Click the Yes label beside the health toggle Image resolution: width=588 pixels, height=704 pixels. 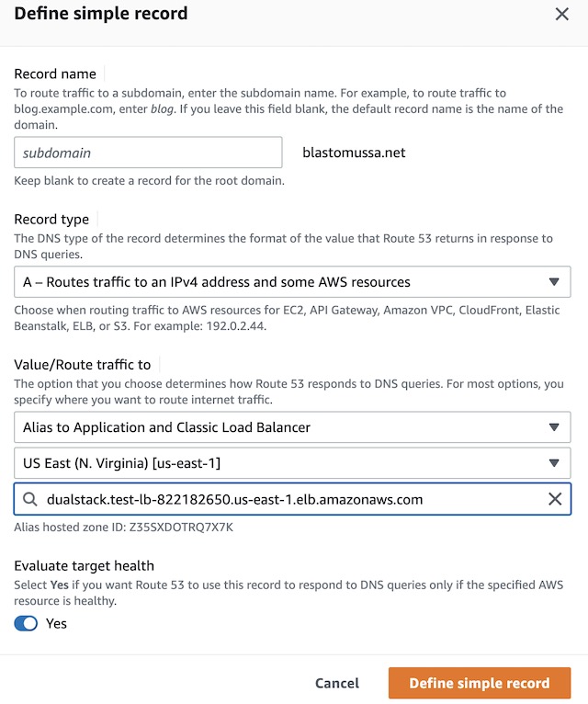[56, 623]
